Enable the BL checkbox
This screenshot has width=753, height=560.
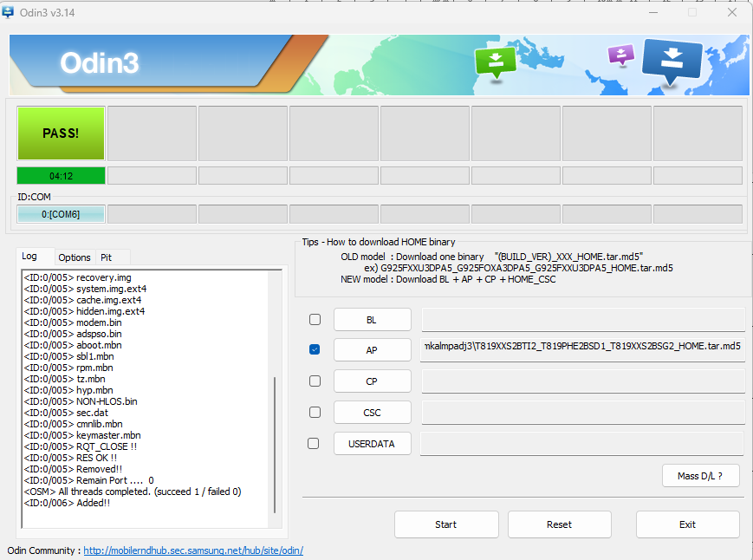click(x=314, y=318)
